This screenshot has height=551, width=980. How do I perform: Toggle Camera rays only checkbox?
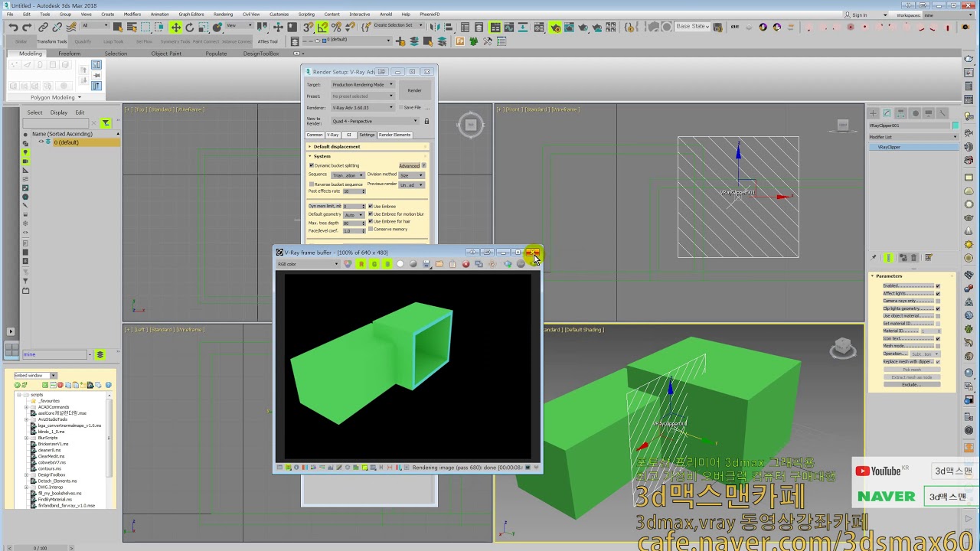[938, 301]
